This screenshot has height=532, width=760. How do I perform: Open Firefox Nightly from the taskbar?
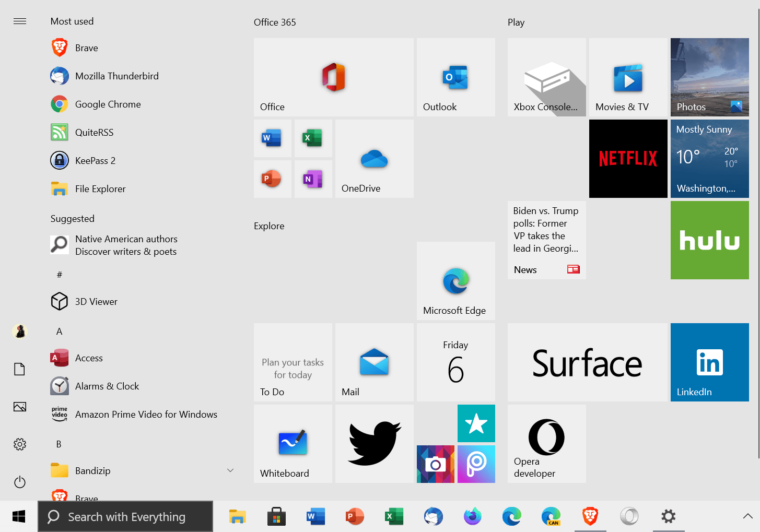[x=473, y=517]
